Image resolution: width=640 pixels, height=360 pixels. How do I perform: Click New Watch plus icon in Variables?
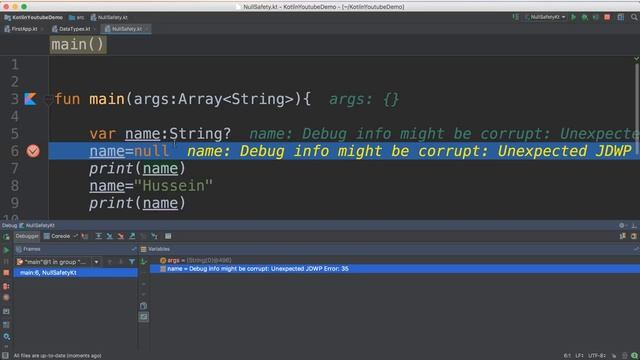tap(144, 262)
